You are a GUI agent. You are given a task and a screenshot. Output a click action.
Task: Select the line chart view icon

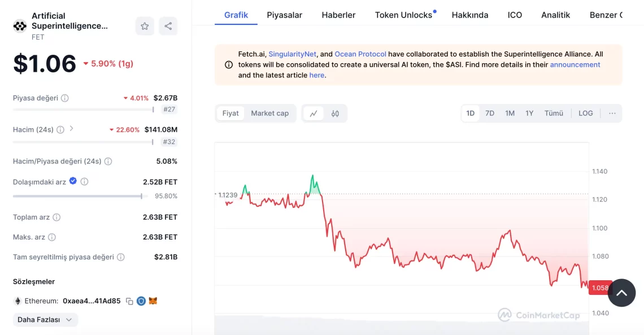(314, 114)
